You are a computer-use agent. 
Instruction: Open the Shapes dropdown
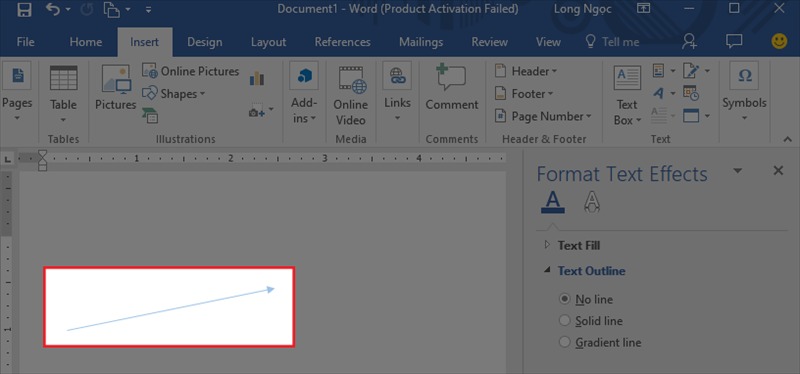pos(173,94)
